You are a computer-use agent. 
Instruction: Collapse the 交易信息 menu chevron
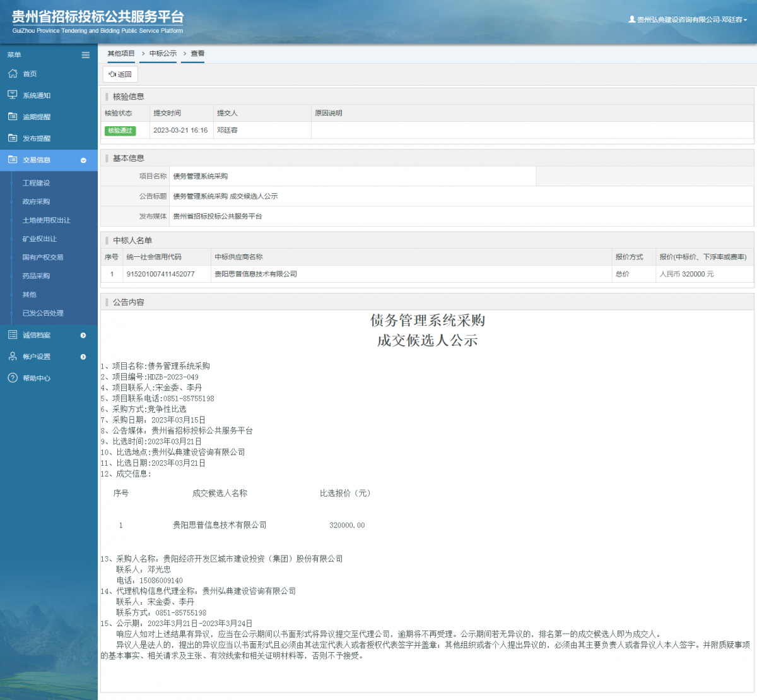coord(83,160)
